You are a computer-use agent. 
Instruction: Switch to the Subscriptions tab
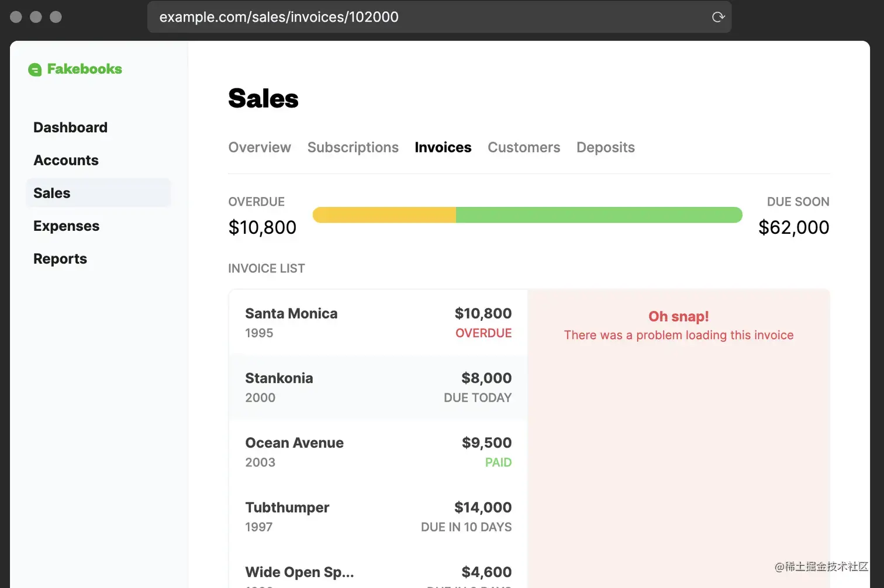353,147
